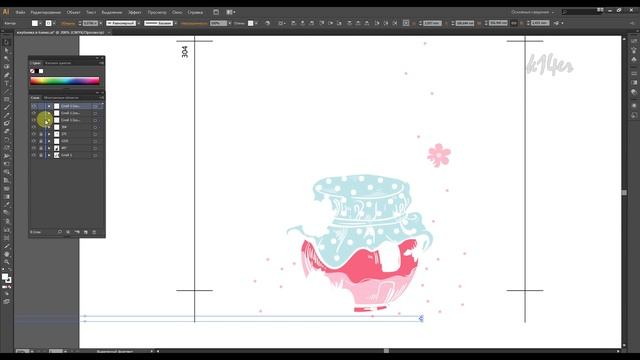The width and height of the screenshot is (640, 360).
Task: Select the Column Graph tool
Action: coord(6,230)
